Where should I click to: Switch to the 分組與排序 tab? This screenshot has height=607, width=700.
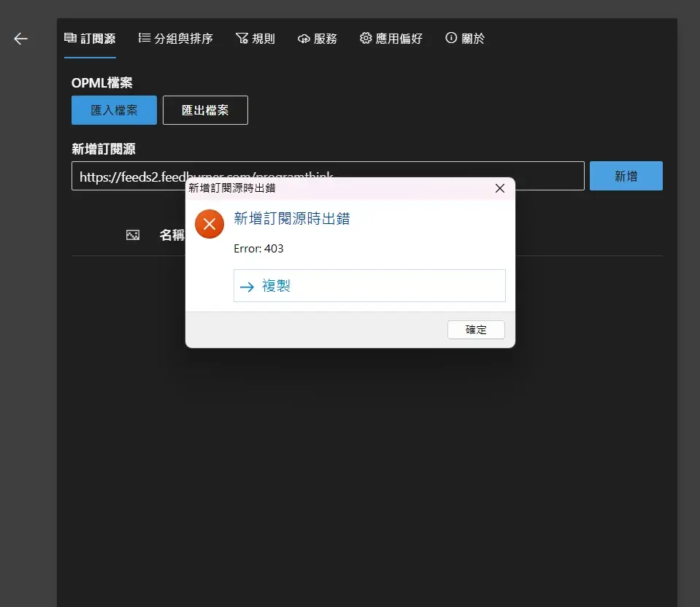click(175, 39)
